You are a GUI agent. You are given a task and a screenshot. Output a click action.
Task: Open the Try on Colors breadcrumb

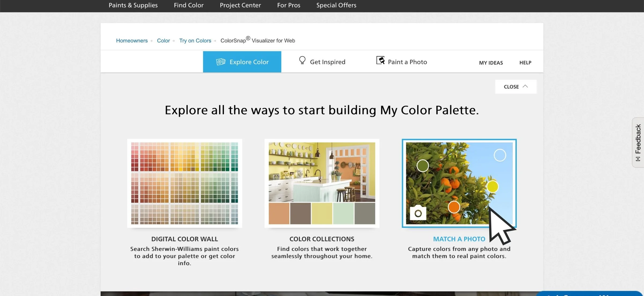[x=195, y=41]
